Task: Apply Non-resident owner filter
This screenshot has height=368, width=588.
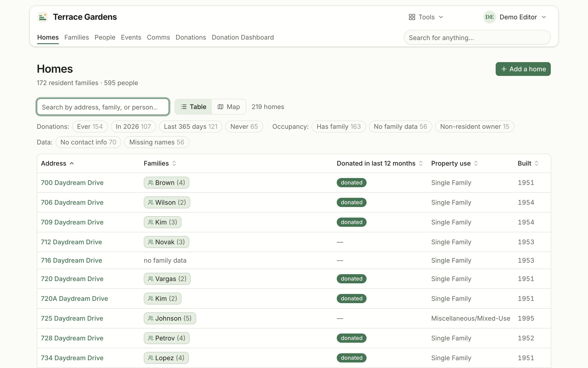Action: (474, 126)
